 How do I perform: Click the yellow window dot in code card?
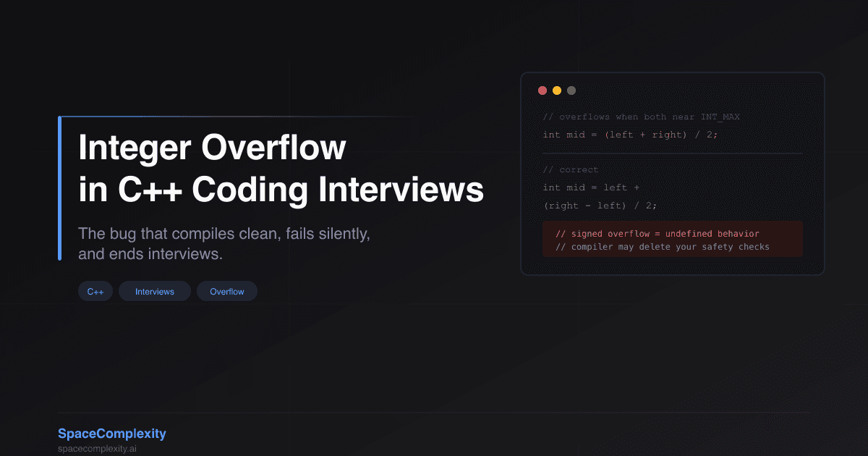tap(557, 90)
